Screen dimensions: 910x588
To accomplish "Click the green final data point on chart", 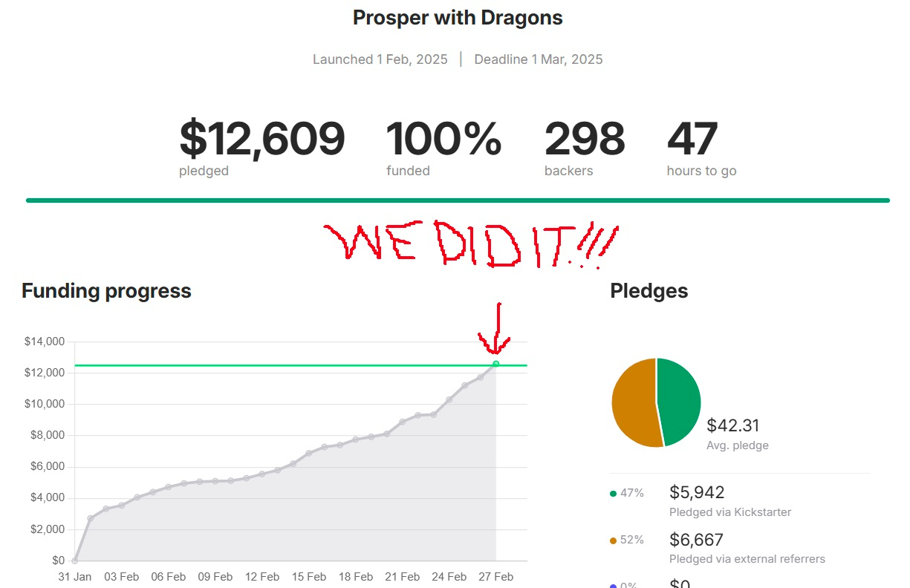I will coord(495,364).
